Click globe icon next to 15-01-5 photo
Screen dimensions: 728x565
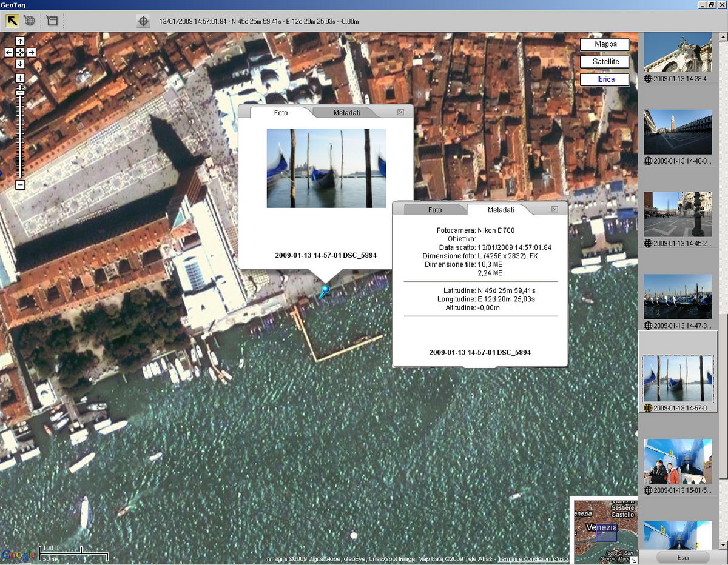pos(648,491)
